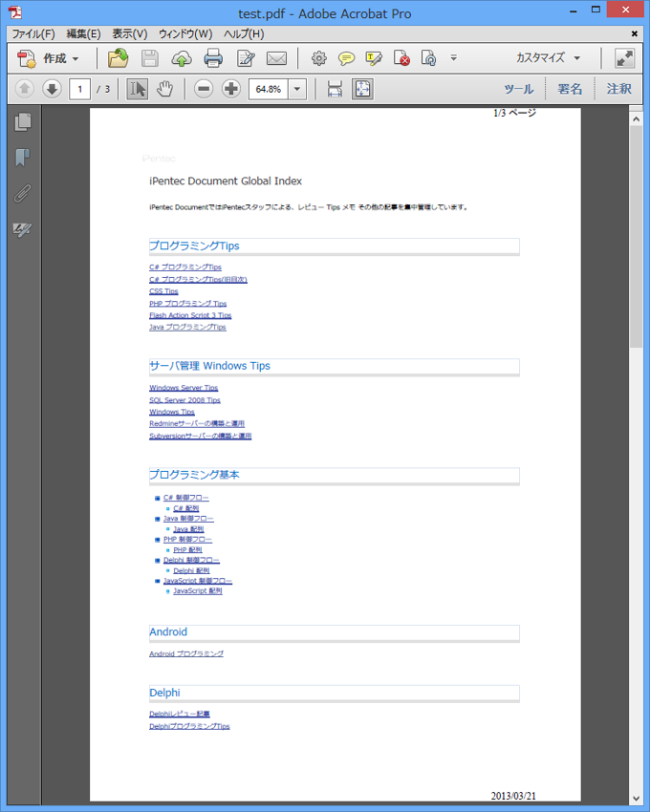
Task: Go to the next page arrow
Action: [52, 89]
